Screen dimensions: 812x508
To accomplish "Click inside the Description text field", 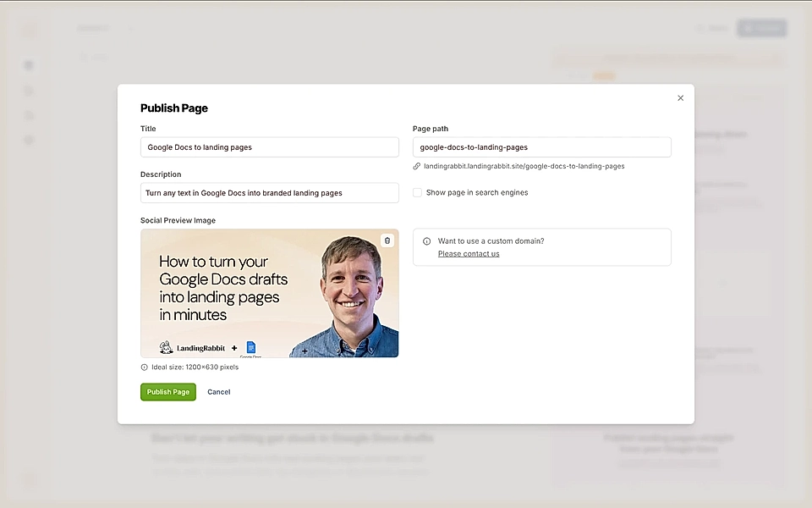I will point(269,192).
